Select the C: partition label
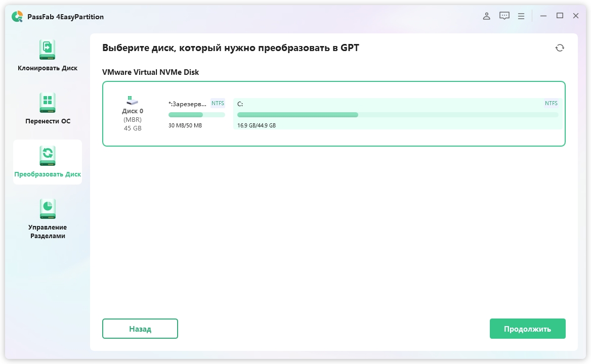The image size is (591, 364). click(x=240, y=104)
